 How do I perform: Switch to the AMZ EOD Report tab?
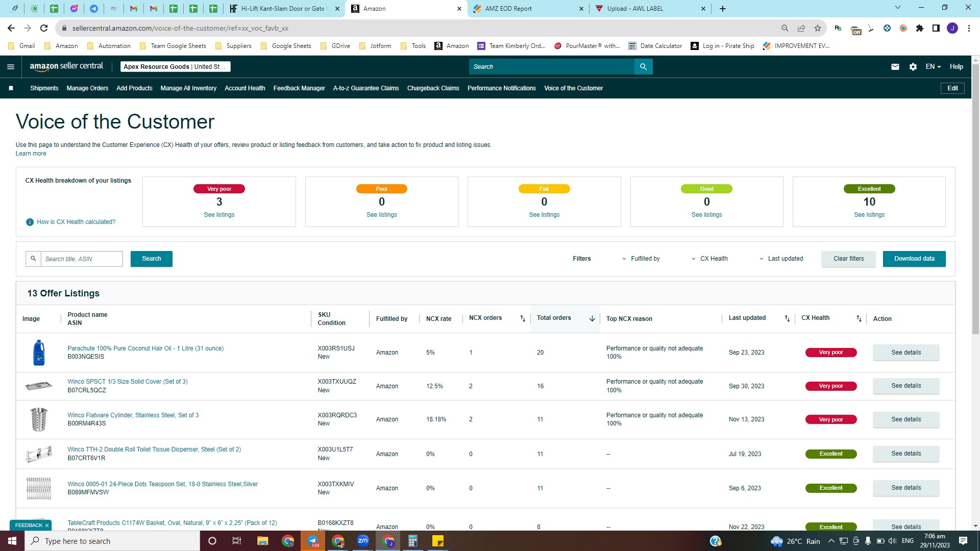(528, 9)
